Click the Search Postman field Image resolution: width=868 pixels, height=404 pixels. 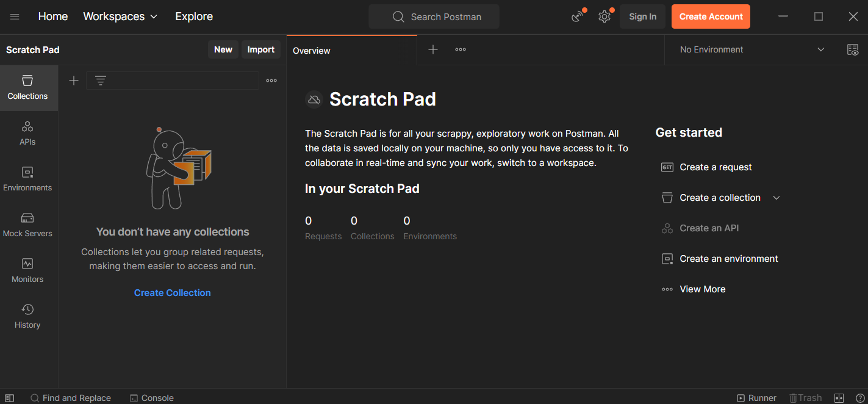(434, 16)
